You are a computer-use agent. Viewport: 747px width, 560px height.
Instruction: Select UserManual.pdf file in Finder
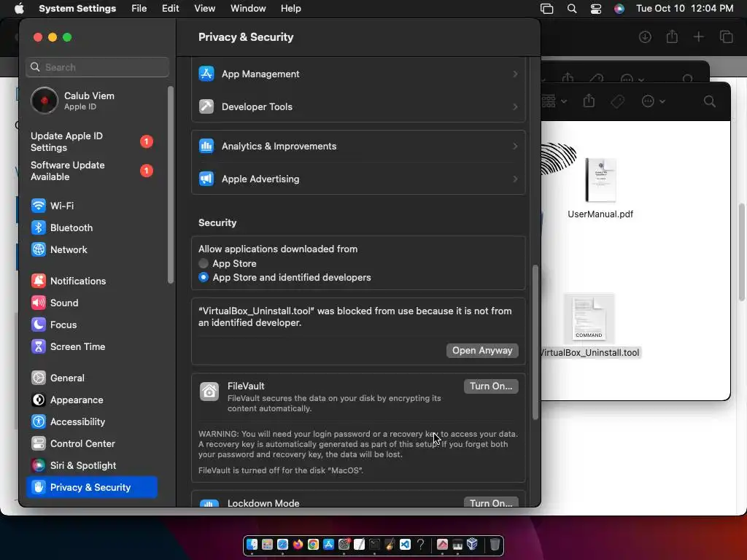tap(600, 189)
